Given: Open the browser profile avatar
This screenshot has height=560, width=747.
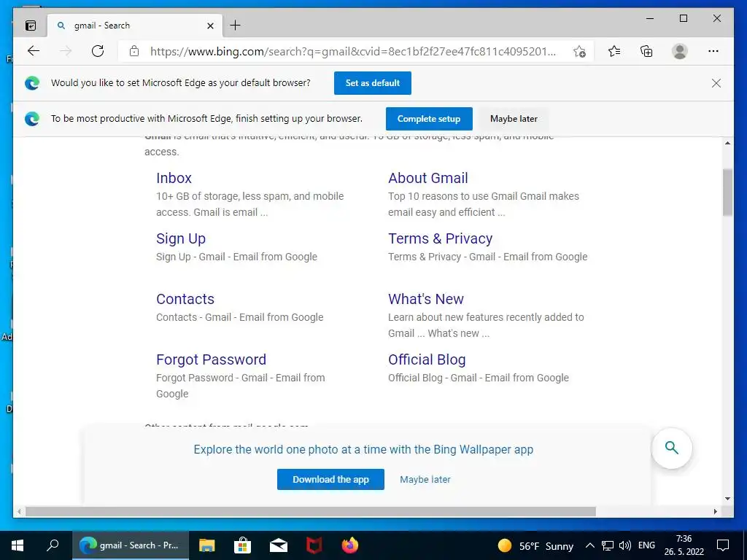Looking at the screenshot, I should (680, 51).
